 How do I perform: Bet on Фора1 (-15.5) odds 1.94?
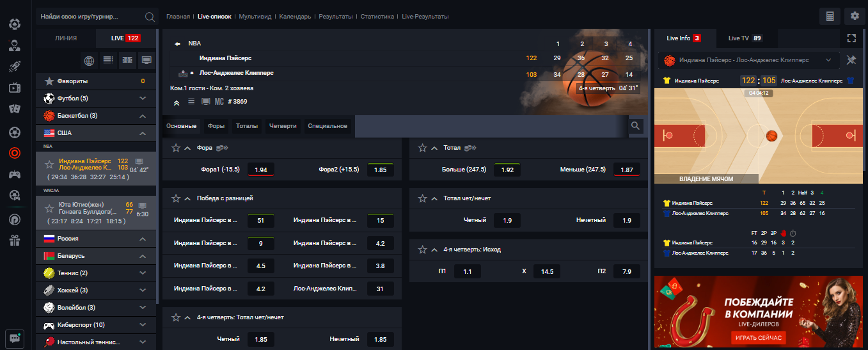tap(261, 170)
